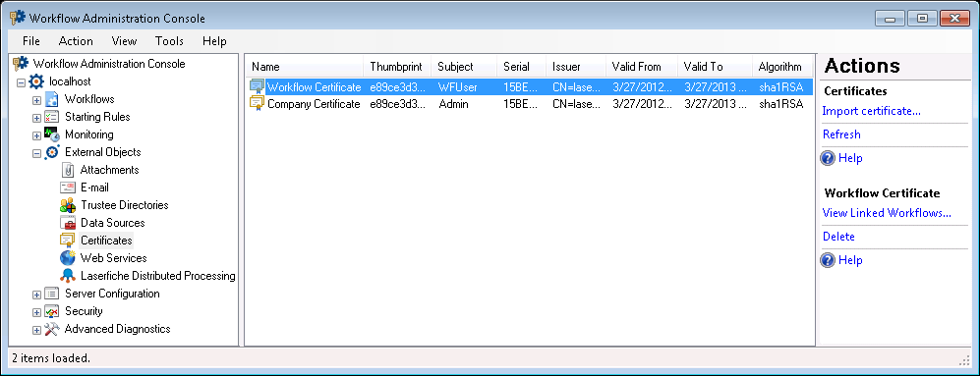980x376 pixels.
Task: Expand the Server Configuration tree node
Action: [37, 295]
